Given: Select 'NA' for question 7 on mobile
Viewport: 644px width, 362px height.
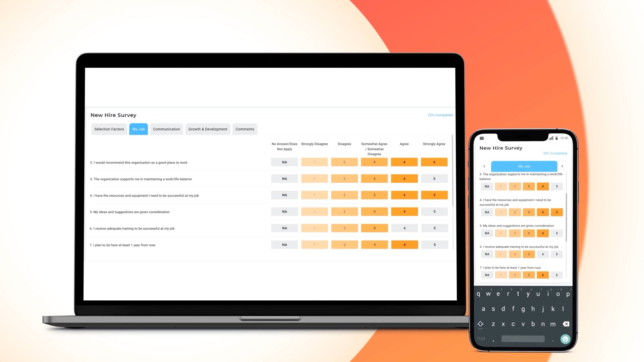Looking at the screenshot, I should (x=487, y=275).
